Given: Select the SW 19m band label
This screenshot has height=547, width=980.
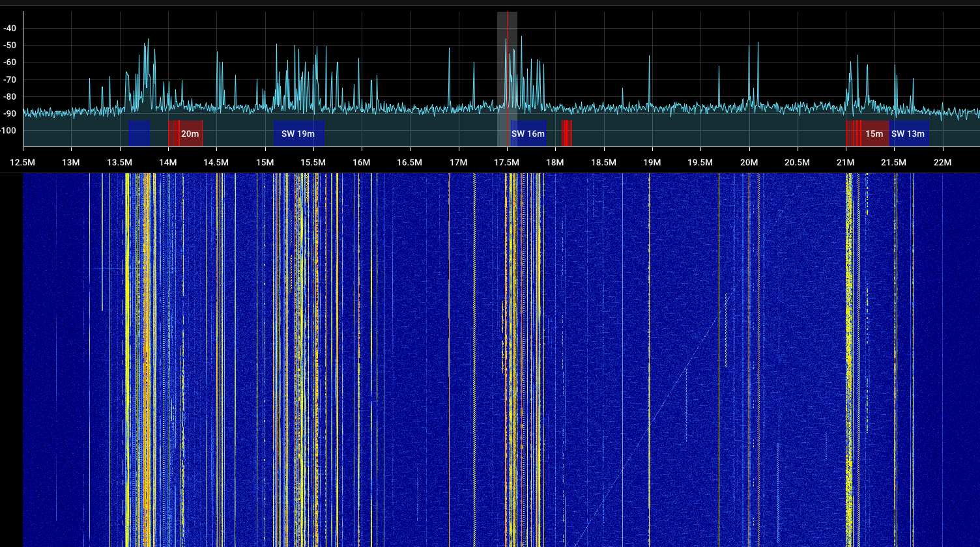Looking at the screenshot, I should point(298,133).
